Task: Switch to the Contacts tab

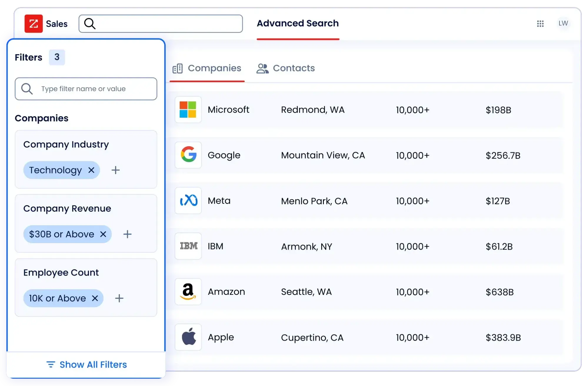Action: point(285,68)
